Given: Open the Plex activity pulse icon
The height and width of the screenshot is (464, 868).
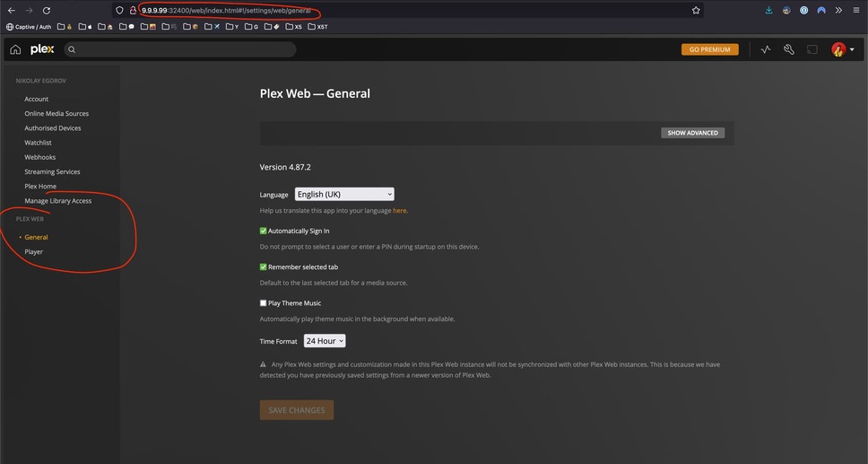Looking at the screenshot, I should pos(766,49).
